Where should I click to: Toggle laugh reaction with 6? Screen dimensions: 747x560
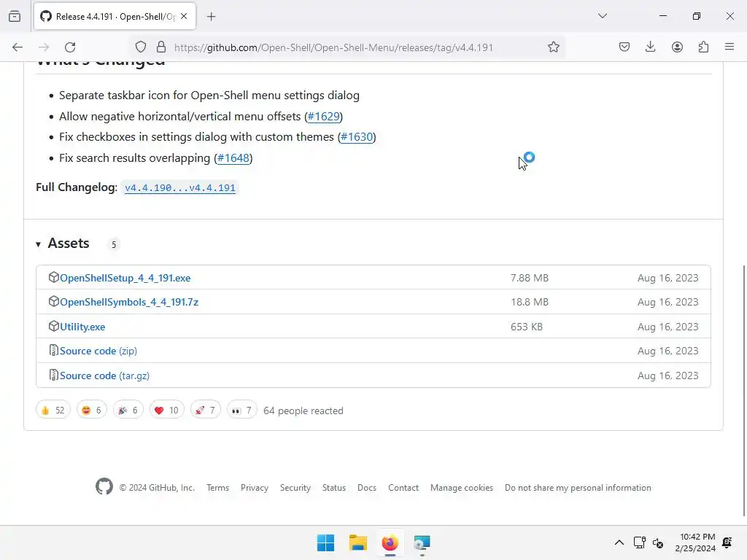point(91,411)
